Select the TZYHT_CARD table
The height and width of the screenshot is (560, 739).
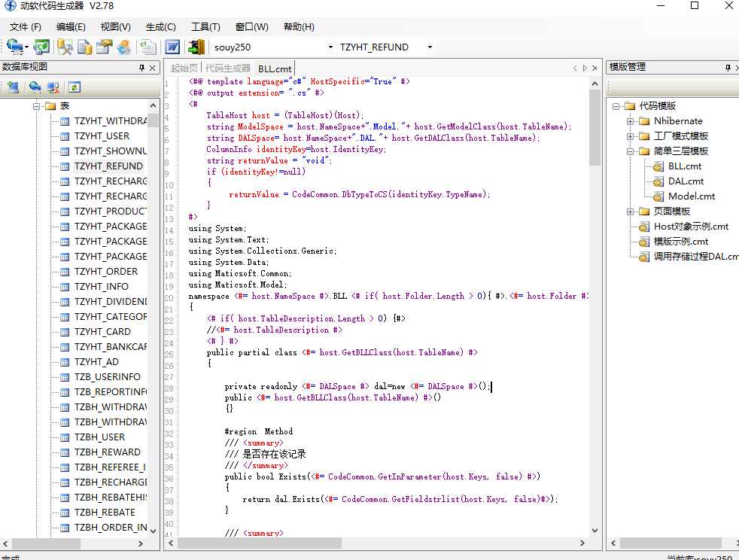point(102,332)
